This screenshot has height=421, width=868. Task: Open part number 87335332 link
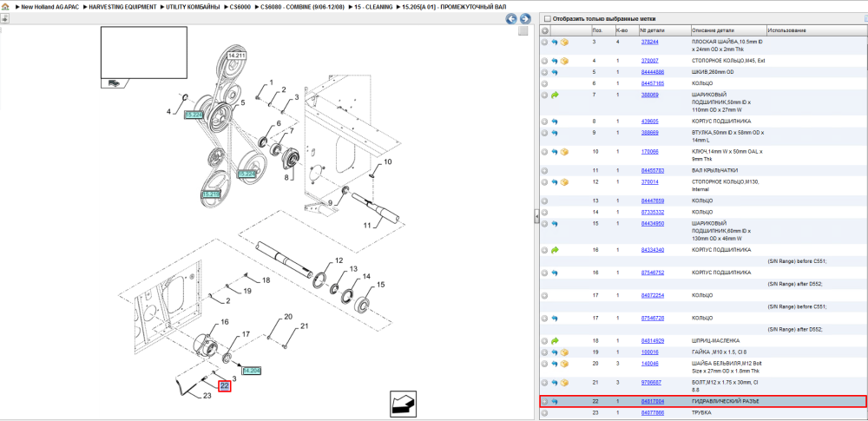652,212
